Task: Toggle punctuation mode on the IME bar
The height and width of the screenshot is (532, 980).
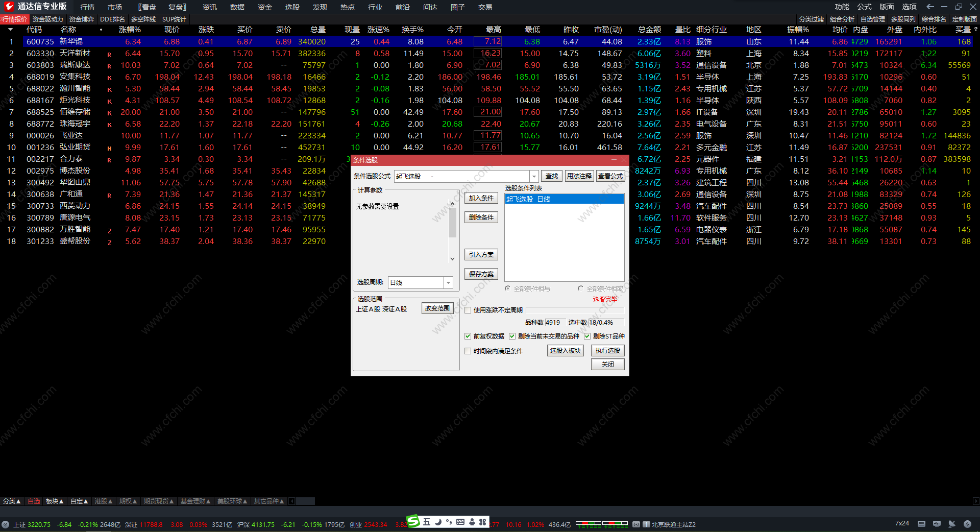Action: [449, 522]
